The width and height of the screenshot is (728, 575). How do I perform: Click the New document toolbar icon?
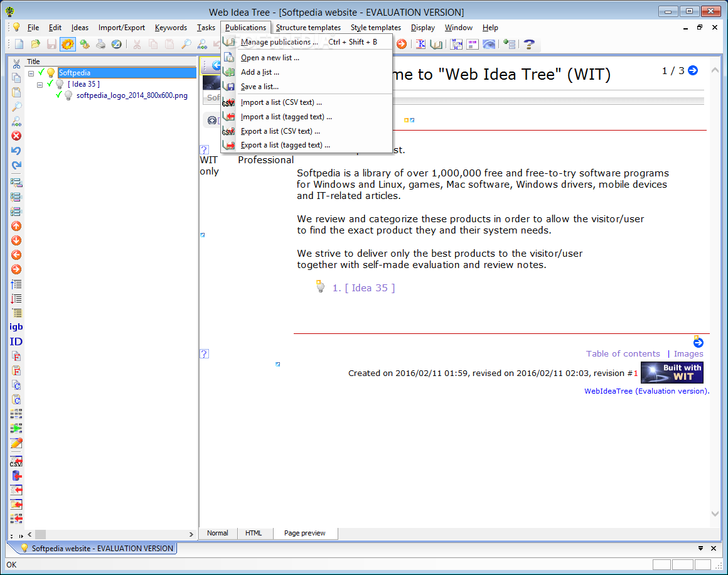click(x=19, y=44)
